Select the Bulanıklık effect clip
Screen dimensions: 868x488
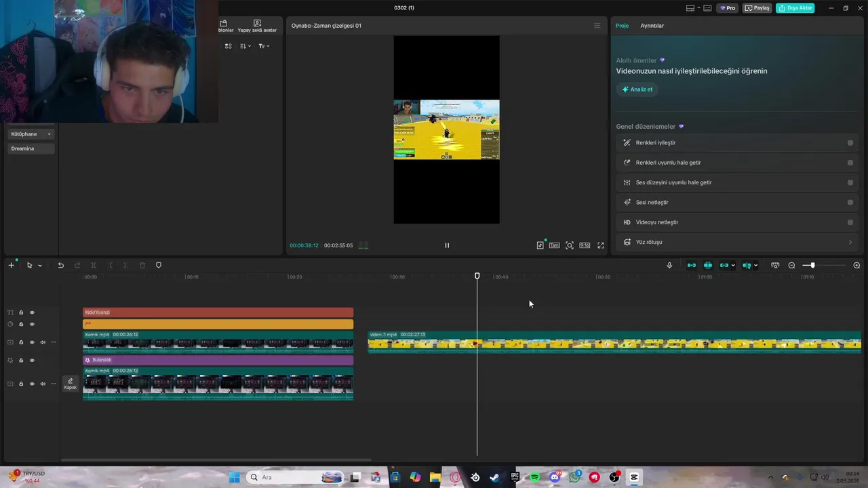(x=218, y=360)
